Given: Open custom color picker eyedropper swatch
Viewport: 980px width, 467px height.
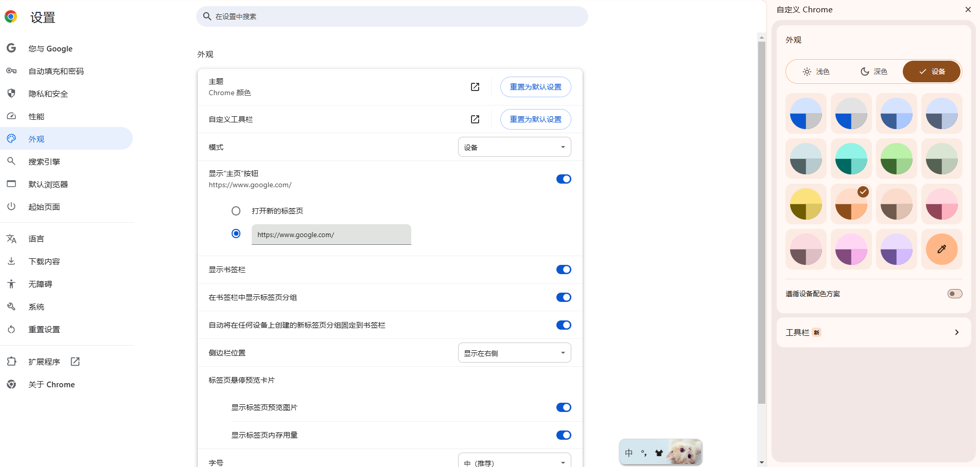Looking at the screenshot, I should (x=941, y=249).
